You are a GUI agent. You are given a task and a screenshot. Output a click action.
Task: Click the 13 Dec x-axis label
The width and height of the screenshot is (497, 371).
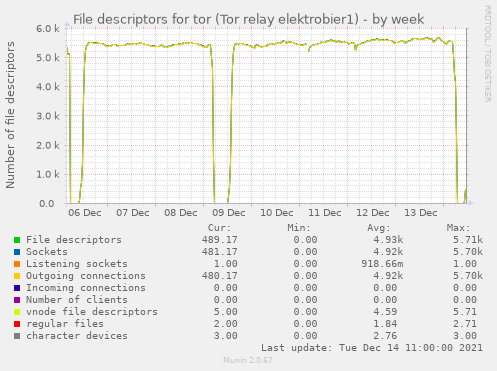coord(421,213)
